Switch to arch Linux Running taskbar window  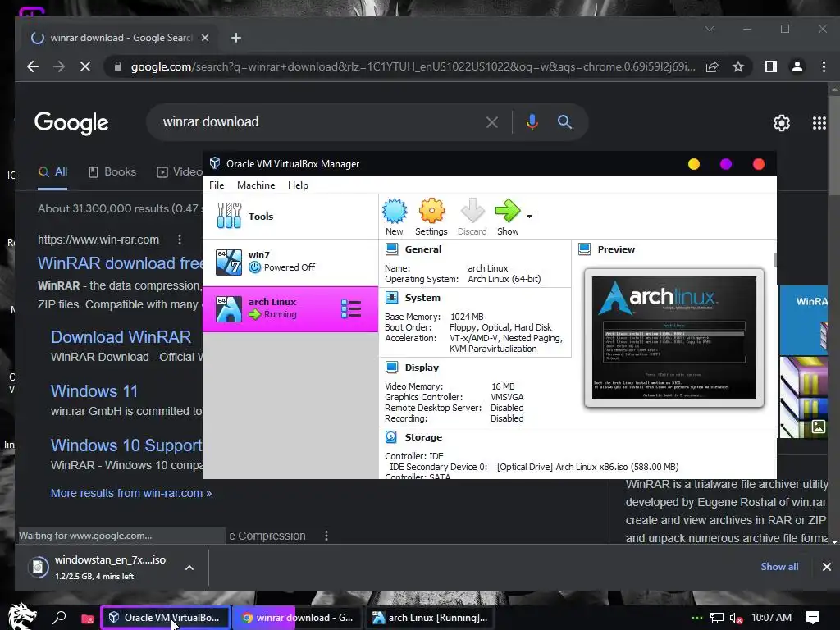[430, 618]
